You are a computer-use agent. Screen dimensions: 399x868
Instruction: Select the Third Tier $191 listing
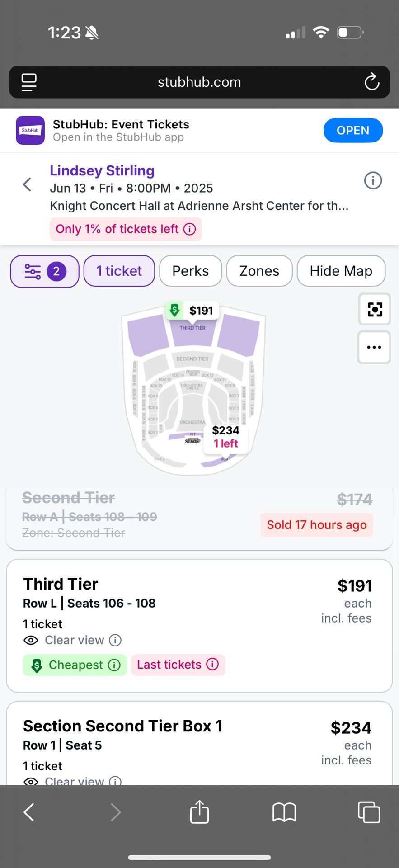click(199, 626)
